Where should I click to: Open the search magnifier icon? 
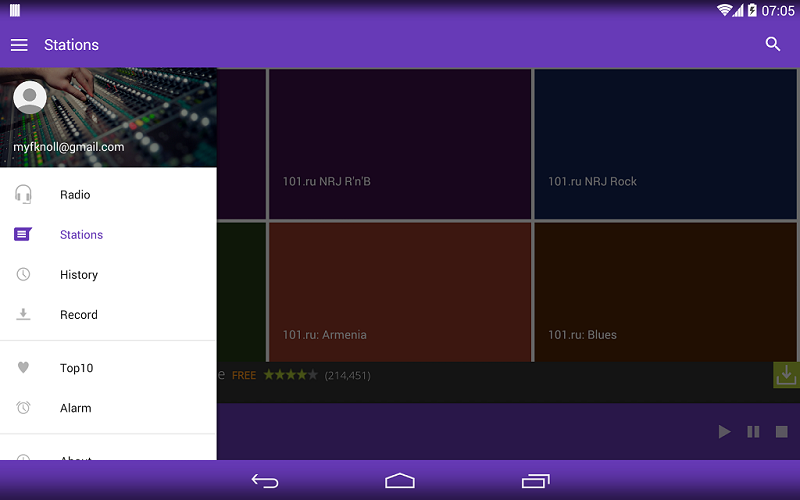(772, 44)
